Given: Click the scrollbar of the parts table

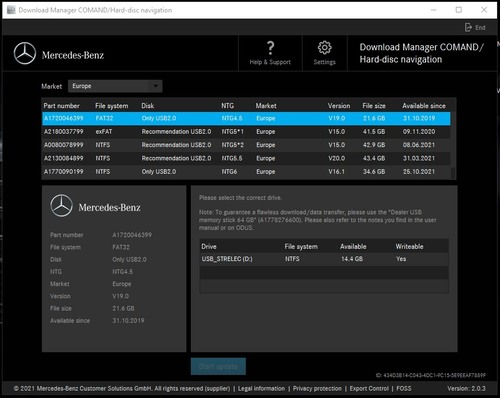Looking at the screenshot, I should [x=453, y=146].
